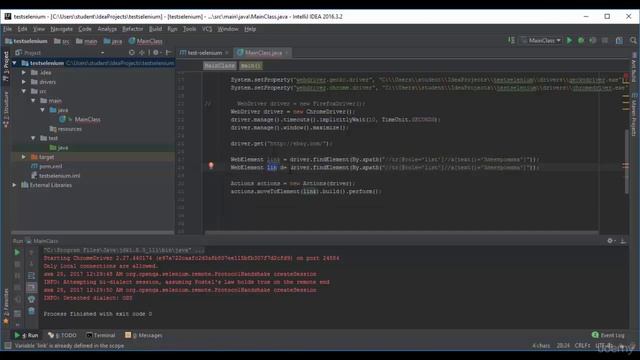Click CRLF line separator in status bar
The width and height of the screenshot is (640, 360).
pos(582,346)
